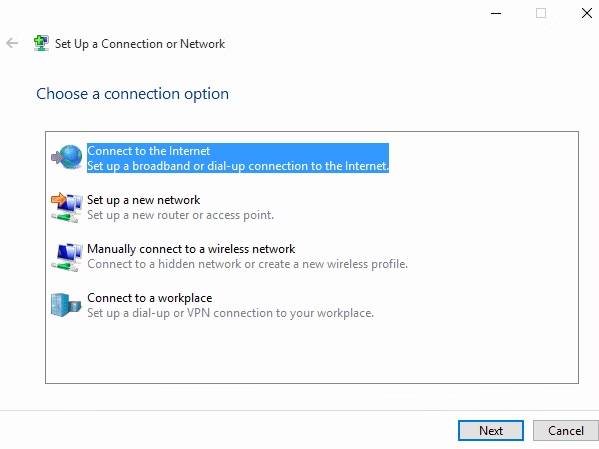Click the 'dial-up or VPN connection' description text
599x449 pixels.
coord(230,313)
